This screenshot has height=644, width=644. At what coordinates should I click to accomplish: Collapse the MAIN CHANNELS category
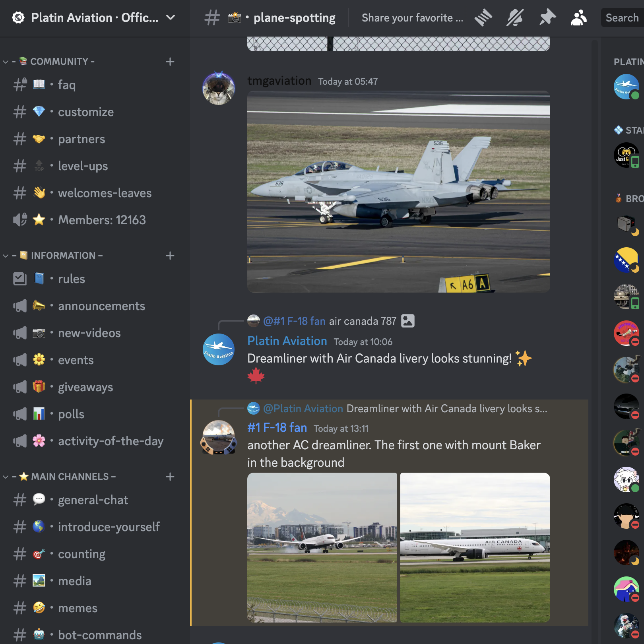(x=59, y=477)
